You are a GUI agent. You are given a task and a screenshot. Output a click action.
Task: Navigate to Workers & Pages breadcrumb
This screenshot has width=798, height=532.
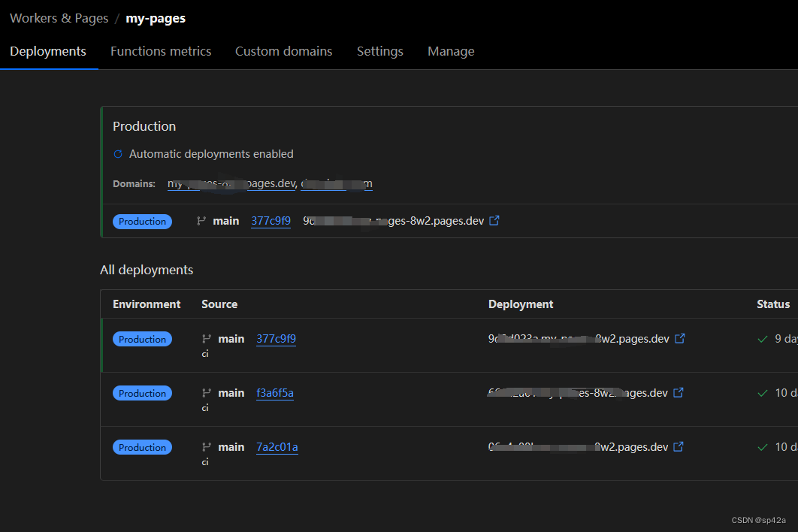[x=59, y=18]
